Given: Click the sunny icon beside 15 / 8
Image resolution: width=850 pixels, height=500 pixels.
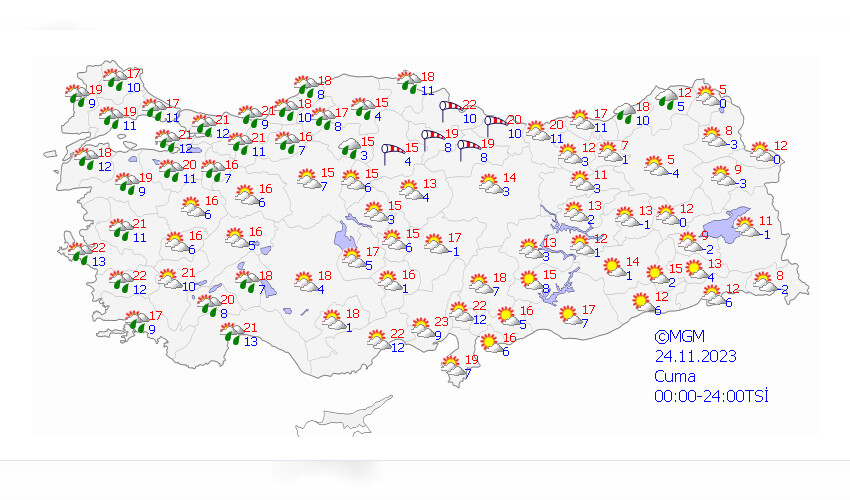Looking at the screenshot, I should pos(531,281).
